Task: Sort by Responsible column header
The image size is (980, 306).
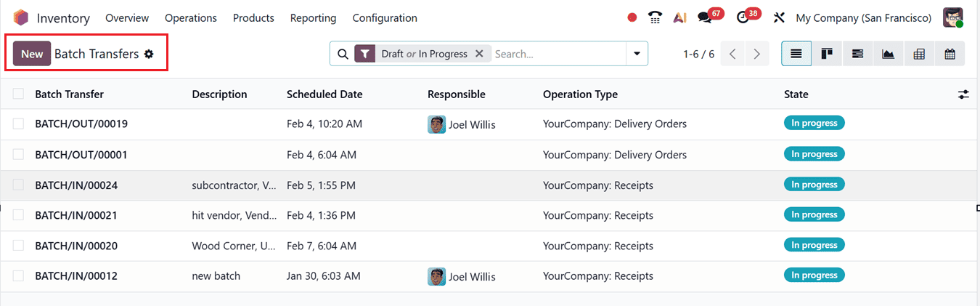Action: [457, 94]
